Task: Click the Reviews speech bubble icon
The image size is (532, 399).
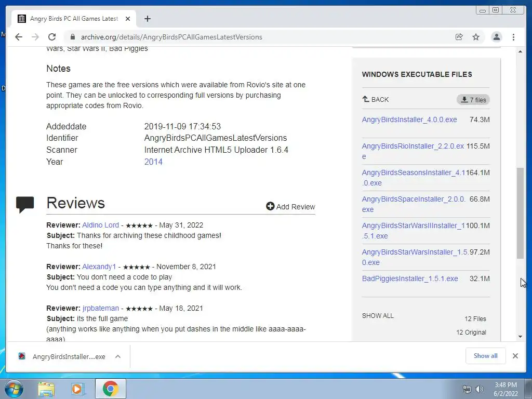Action: click(x=25, y=204)
